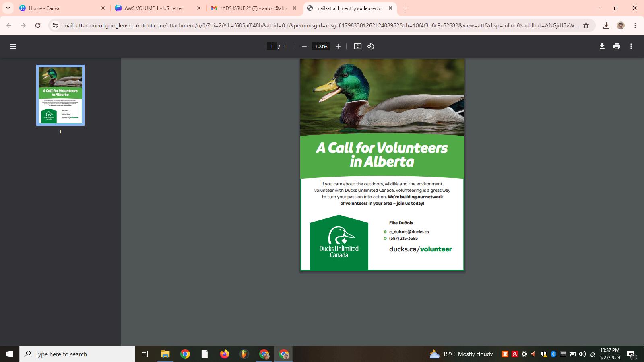Select the mail-attachment tab
The image size is (644, 362).
tap(350, 8)
